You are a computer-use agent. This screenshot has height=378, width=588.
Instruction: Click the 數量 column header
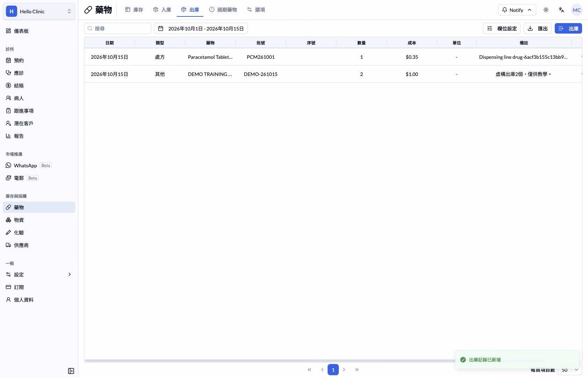coord(362,43)
